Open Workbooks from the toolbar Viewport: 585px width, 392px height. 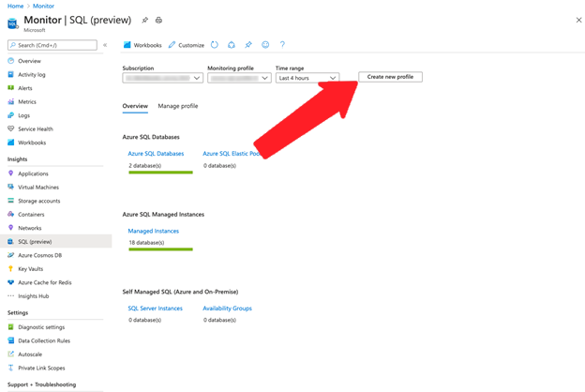pos(142,45)
